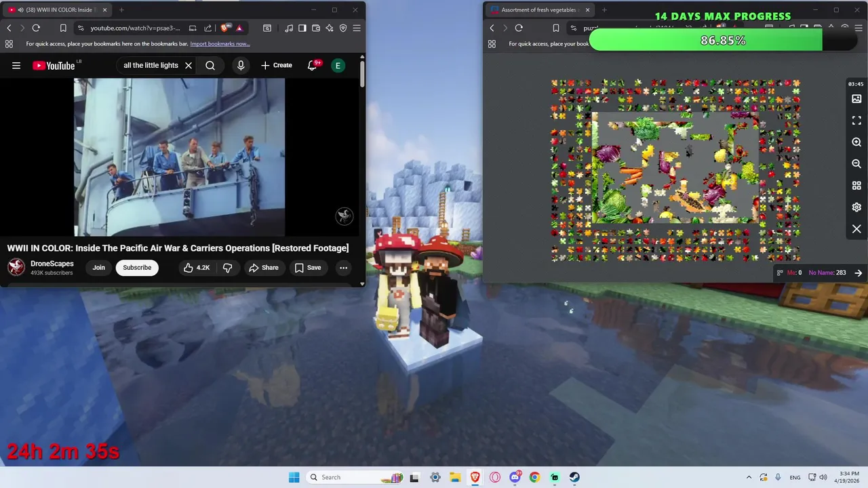Click the taskbar Search box
Image resolution: width=868 pixels, height=488 pixels.
356,477
